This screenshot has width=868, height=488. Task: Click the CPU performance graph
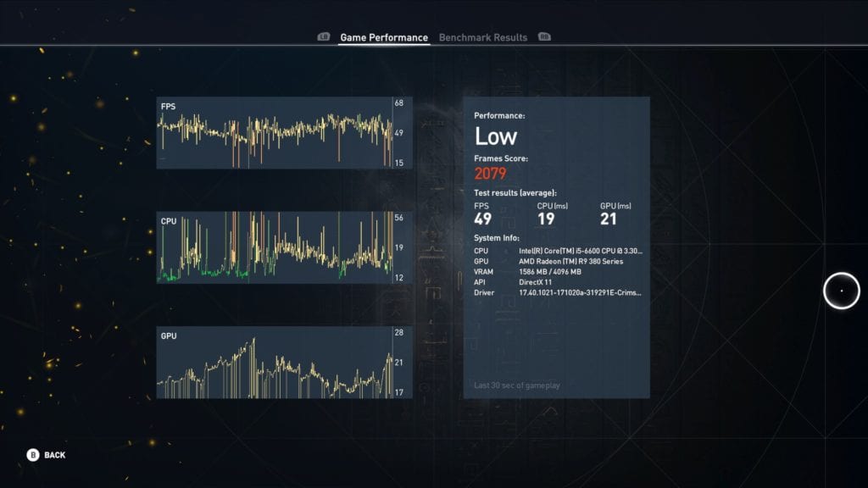pos(274,247)
